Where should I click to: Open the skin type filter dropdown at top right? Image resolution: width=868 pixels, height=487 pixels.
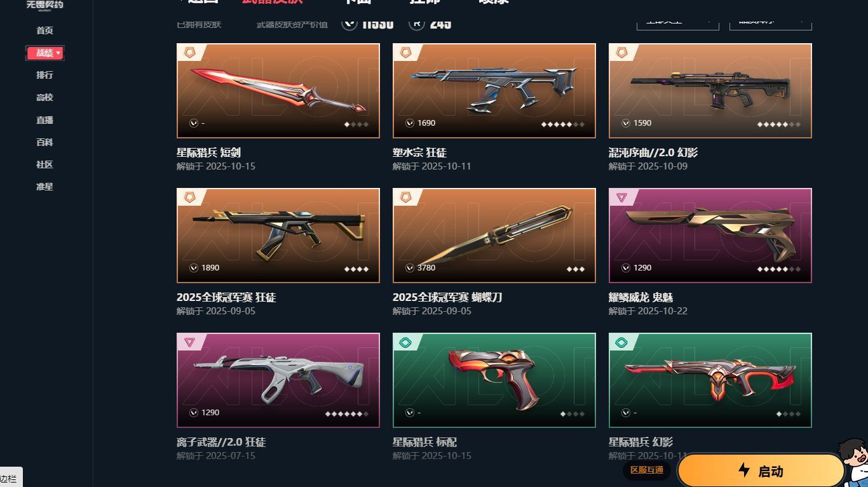677,23
